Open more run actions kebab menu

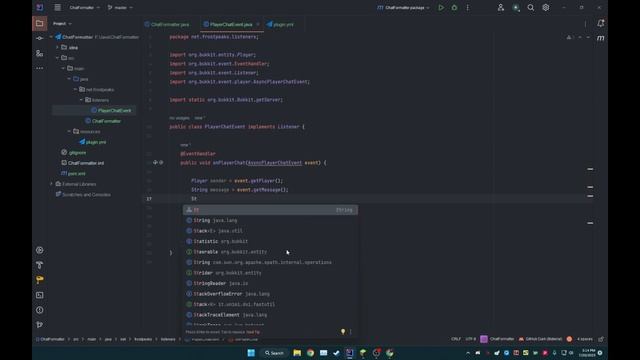(468, 7)
